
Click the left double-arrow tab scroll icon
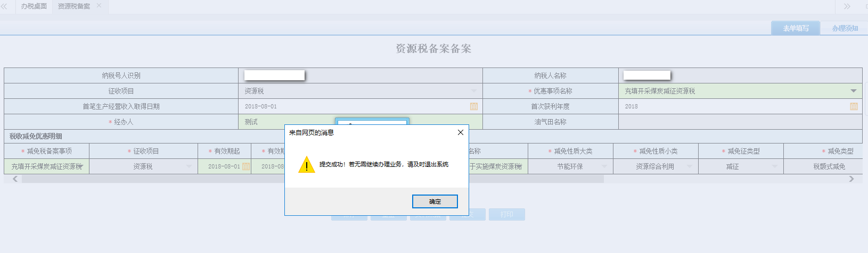4,6
